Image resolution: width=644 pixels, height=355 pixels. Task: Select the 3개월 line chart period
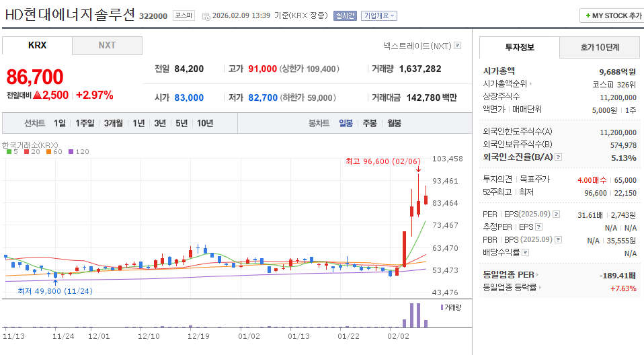(114, 123)
